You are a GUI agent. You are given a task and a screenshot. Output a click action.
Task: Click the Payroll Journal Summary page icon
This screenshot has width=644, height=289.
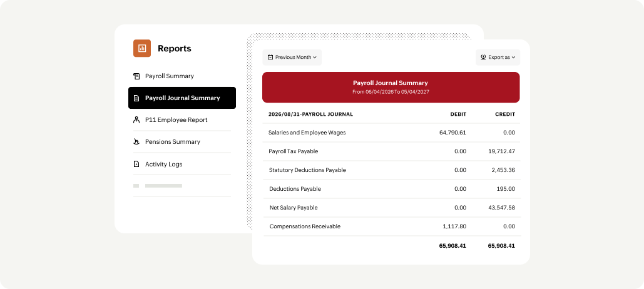136,98
